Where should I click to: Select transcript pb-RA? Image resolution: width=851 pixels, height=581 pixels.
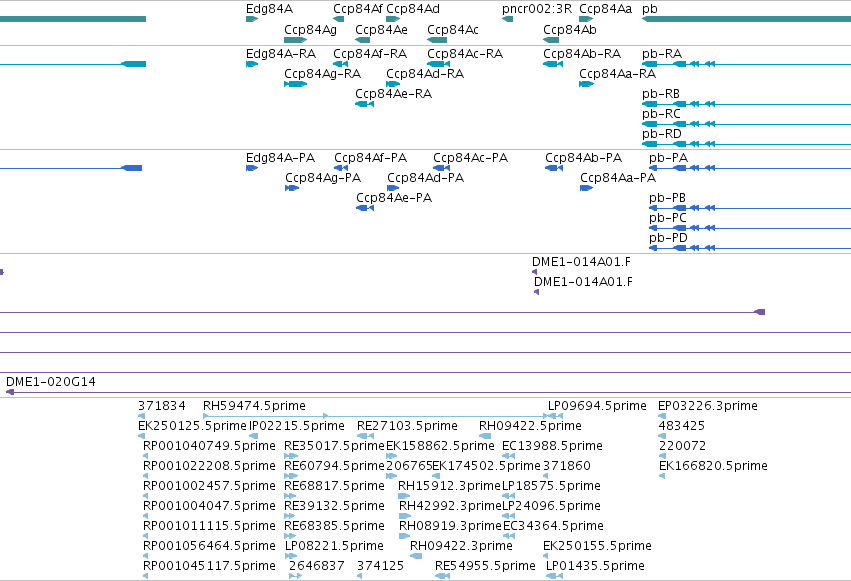click(662, 54)
